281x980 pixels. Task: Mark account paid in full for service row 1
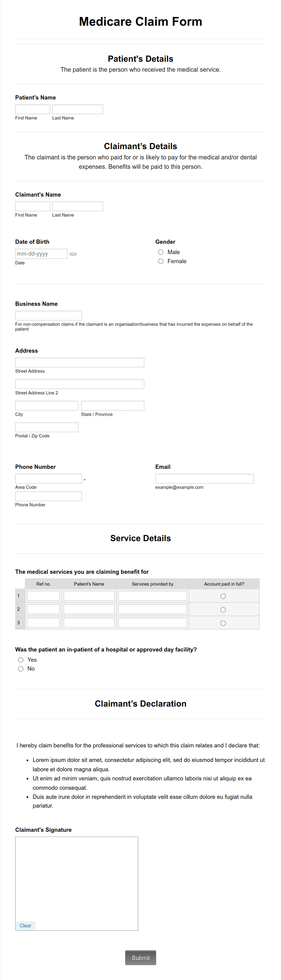point(223,596)
